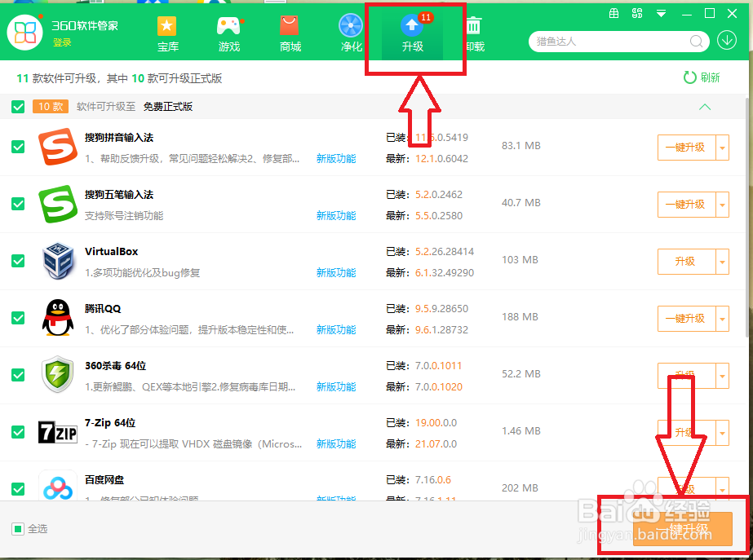Click the 搜狗拼音输入法 app icon
753x560 pixels.
click(x=58, y=147)
